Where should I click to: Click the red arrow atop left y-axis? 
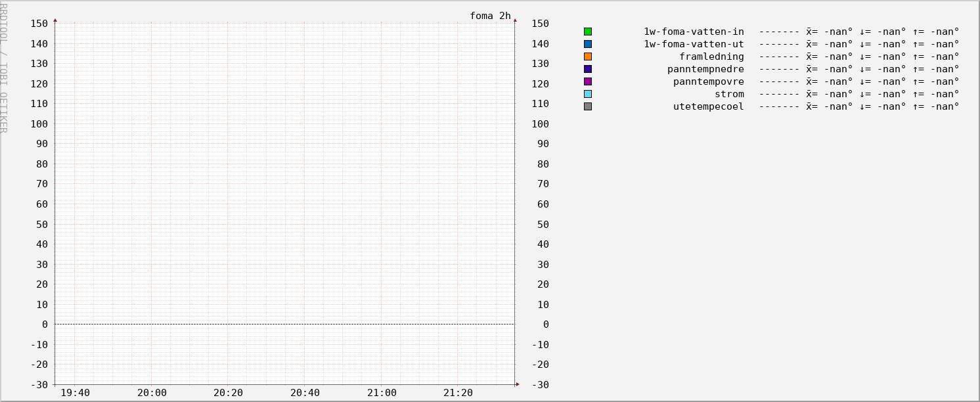55,20
